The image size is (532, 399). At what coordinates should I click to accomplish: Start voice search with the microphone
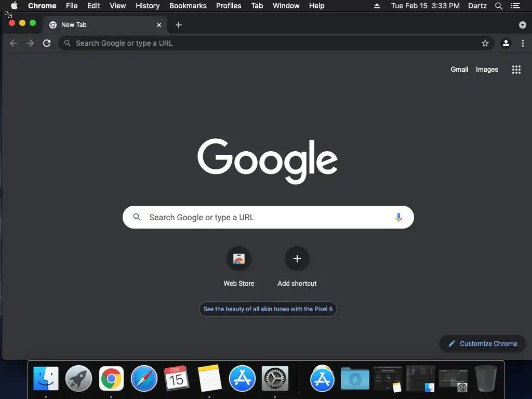click(x=398, y=217)
